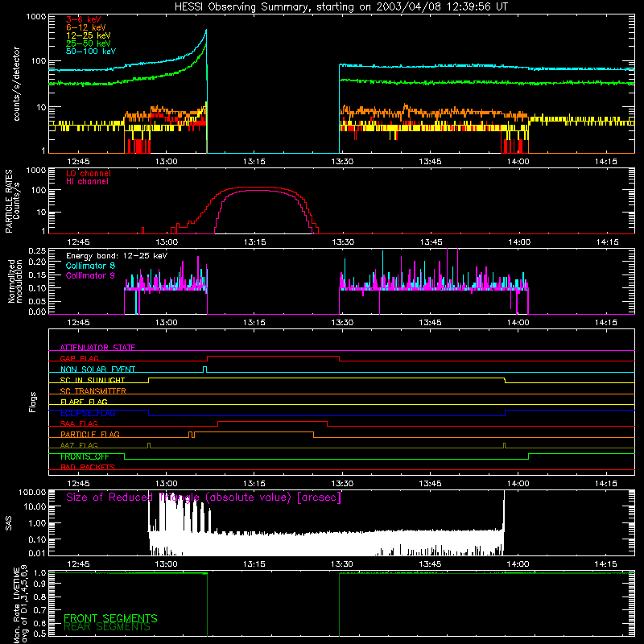Click the "Normalized modulation" axis label
This screenshot has height=644, width=644.
pos(15,281)
